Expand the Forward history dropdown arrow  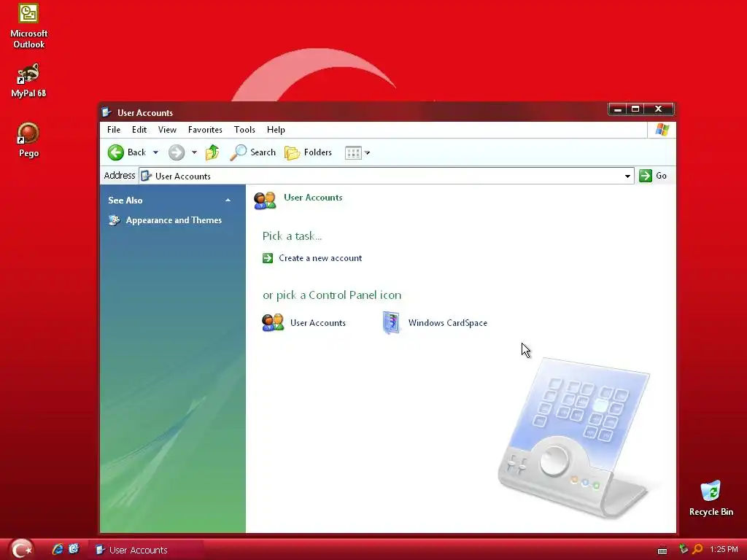[194, 152]
